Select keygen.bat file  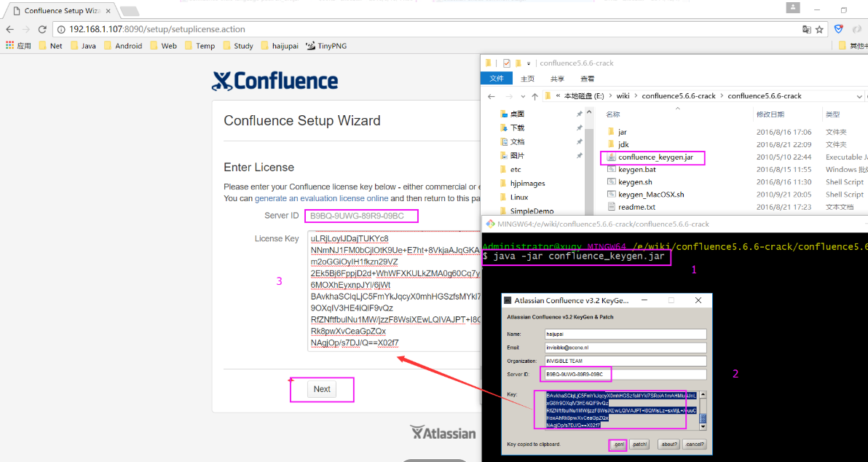pos(637,170)
